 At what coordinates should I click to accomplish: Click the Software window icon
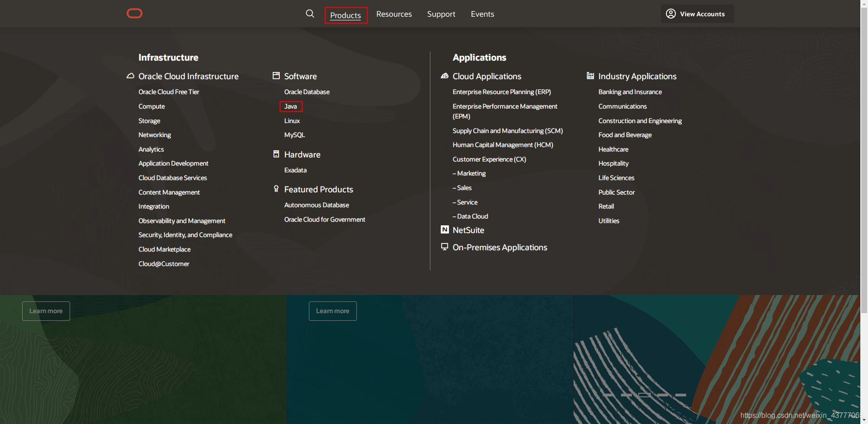click(276, 76)
